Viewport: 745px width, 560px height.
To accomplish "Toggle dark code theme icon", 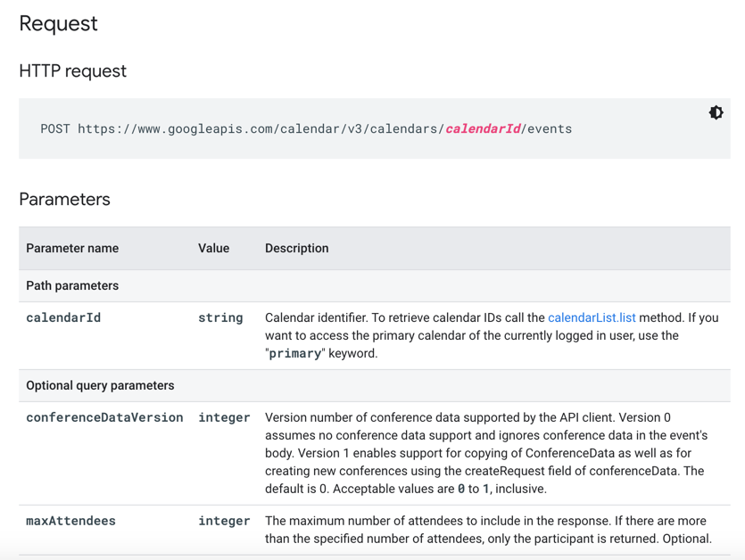I will tap(716, 112).
